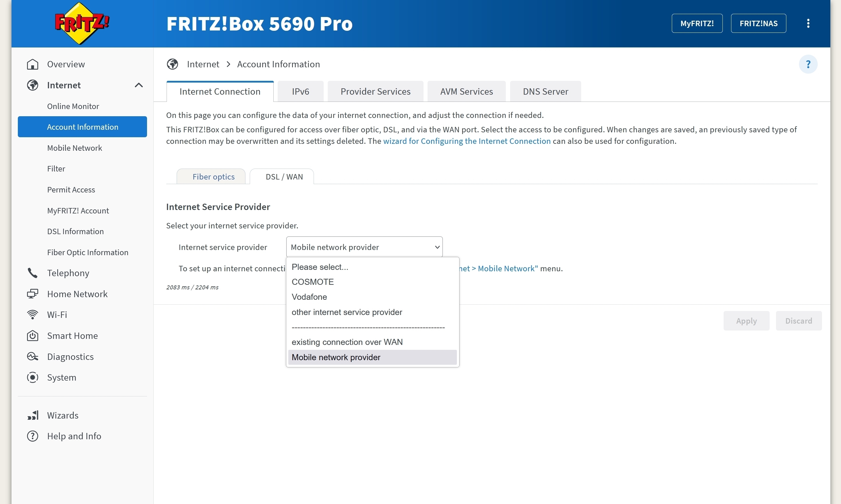Click the MyFRITZ! header button
Image resolution: width=841 pixels, height=504 pixels.
click(x=697, y=23)
